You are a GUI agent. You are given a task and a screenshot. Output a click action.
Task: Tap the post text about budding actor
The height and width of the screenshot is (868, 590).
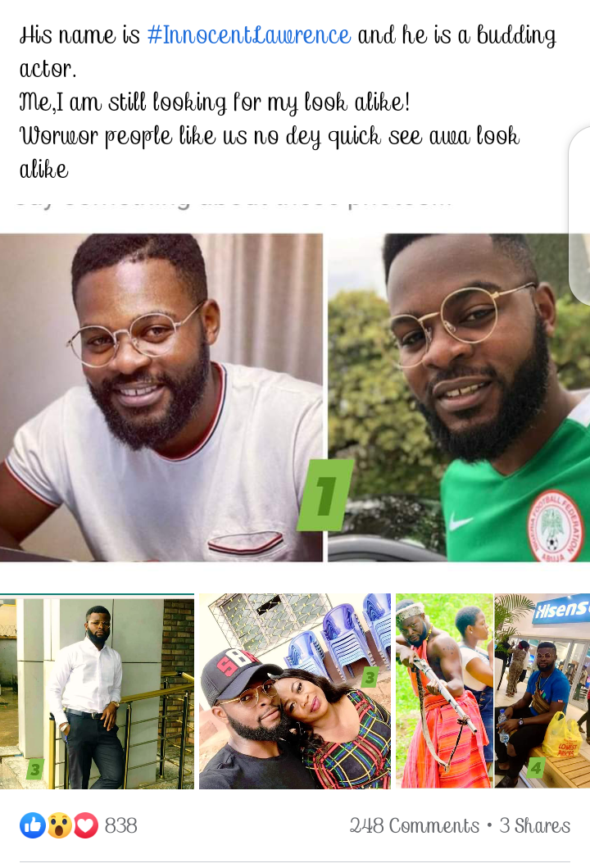tap(288, 102)
